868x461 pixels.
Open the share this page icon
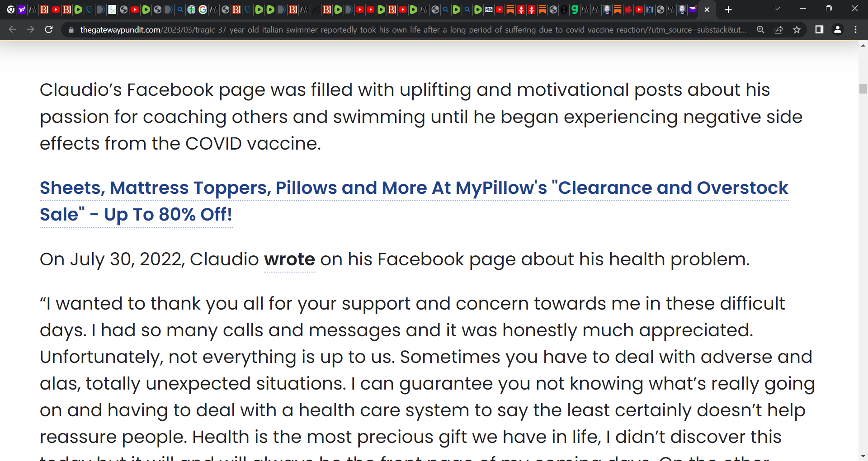pos(778,30)
